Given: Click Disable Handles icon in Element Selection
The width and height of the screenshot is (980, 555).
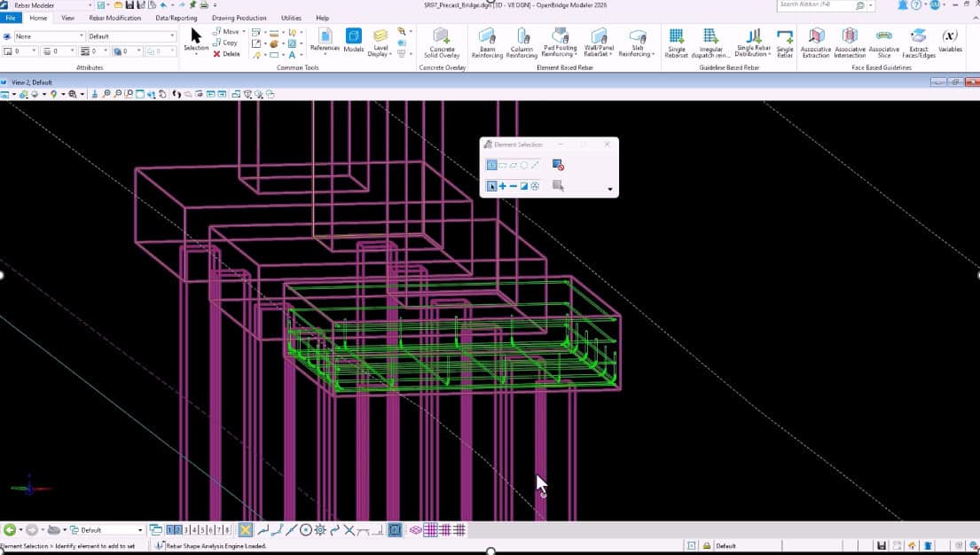Looking at the screenshot, I should pos(558,165).
